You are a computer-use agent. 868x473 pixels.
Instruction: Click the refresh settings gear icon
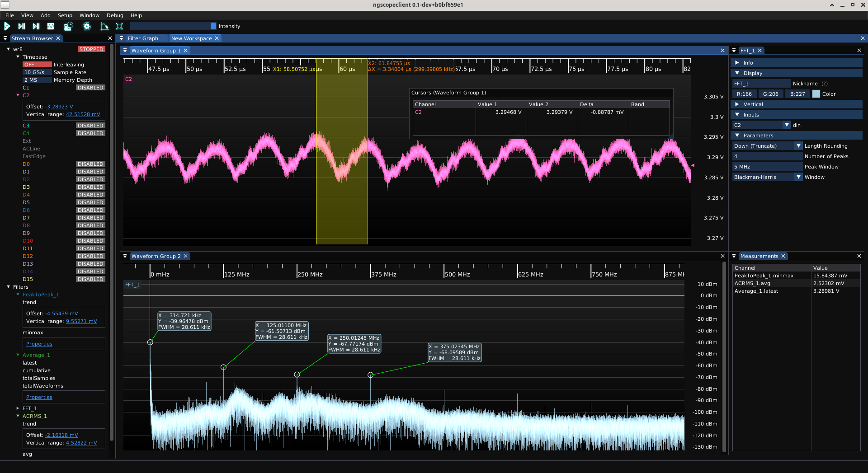(x=87, y=26)
